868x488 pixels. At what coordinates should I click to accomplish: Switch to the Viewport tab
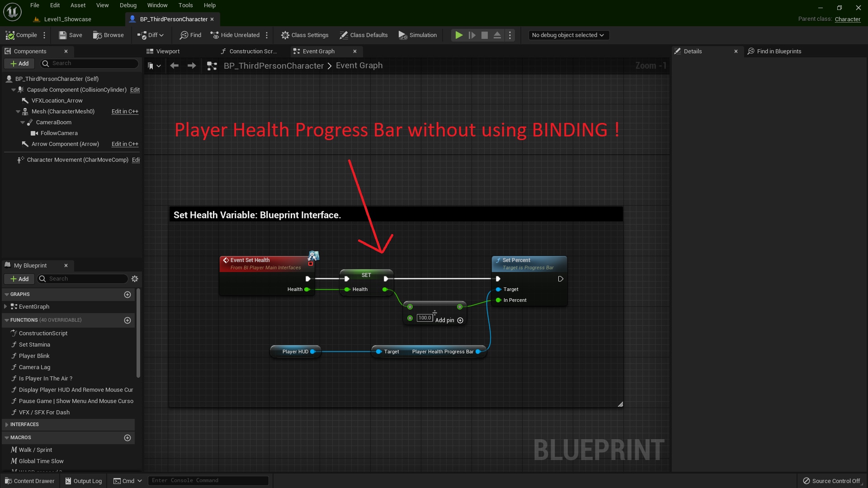click(x=167, y=52)
